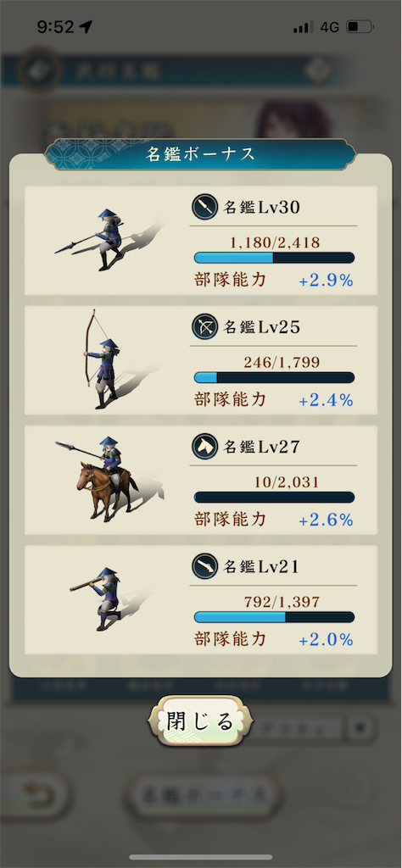Tap the blurred back arrow icon at top left
402x868 pixels.
click(39, 71)
